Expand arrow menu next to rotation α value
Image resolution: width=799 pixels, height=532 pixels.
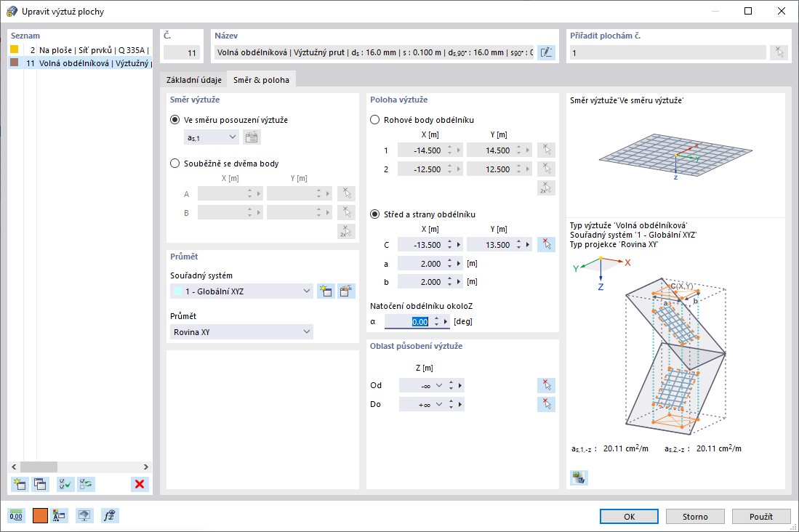[446, 321]
